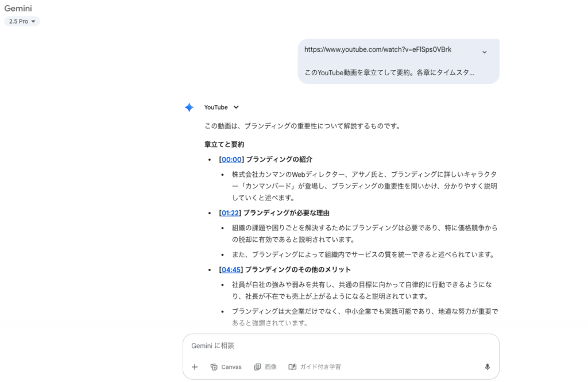Click the intro sentence 'この動画は、ブランディングの重要性'
This screenshot has height=382, width=588.
[x=303, y=126]
